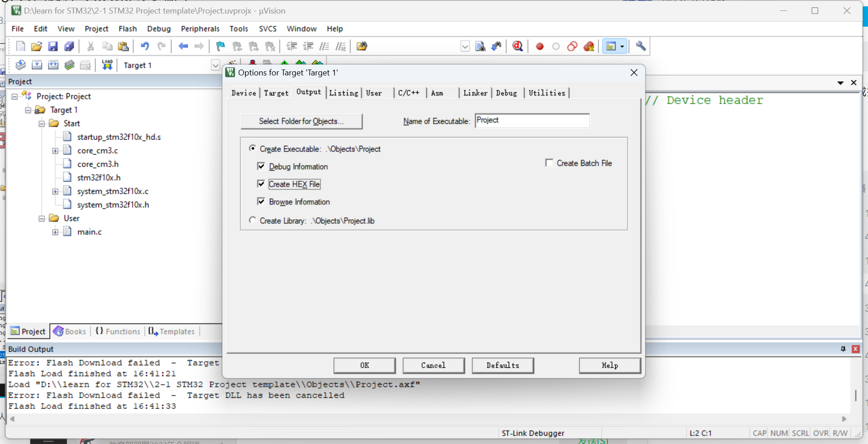The width and height of the screenshot is (868, 444).
Task: Click the New file icon
Action: tap(21, 46)
